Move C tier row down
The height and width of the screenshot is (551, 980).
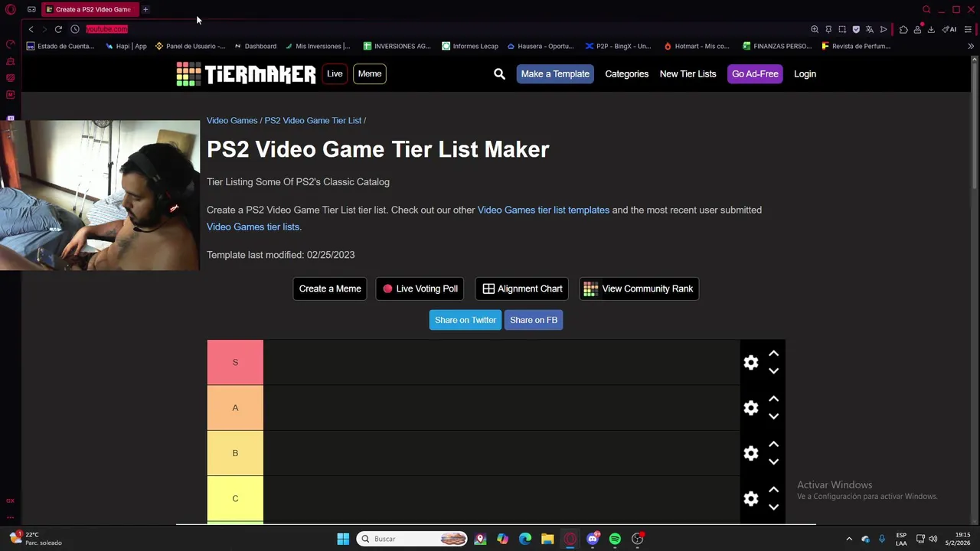(773, 507)
